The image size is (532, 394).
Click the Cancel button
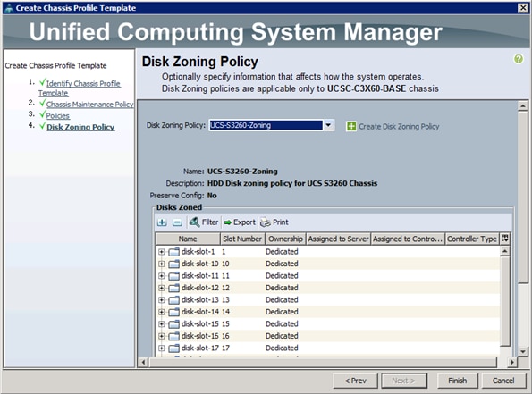coord(503,381)
